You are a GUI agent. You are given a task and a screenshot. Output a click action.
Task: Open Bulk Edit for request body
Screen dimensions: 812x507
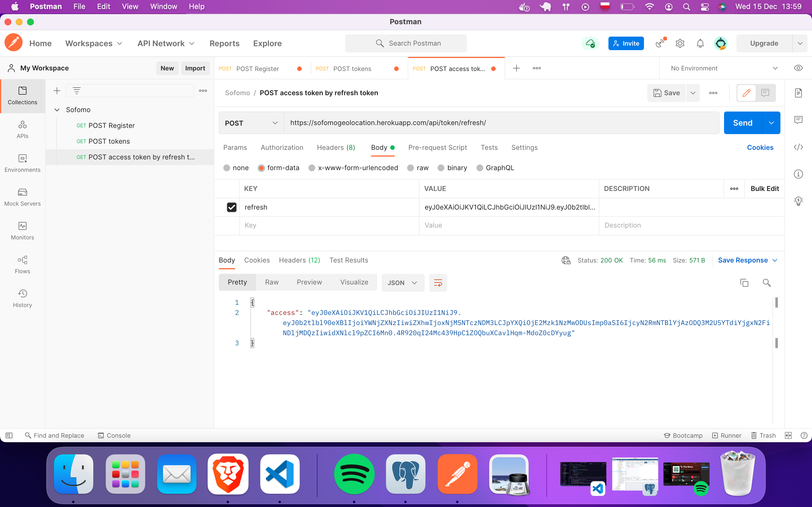tap(765, 188)
